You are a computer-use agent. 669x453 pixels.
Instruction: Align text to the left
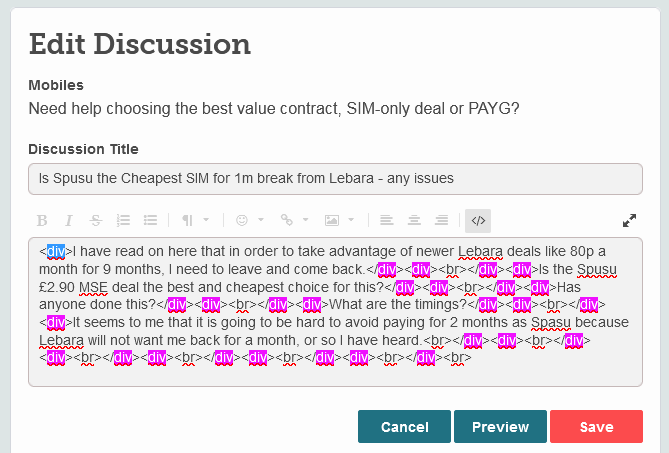(x=387, y=220)
